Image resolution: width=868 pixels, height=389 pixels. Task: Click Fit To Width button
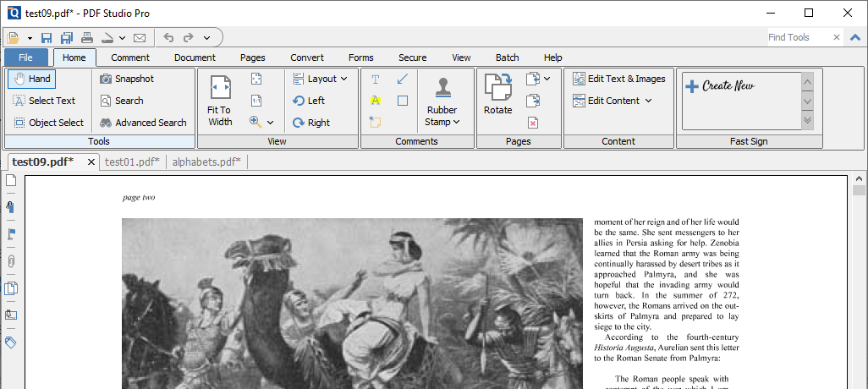click(x=220, y=101)
